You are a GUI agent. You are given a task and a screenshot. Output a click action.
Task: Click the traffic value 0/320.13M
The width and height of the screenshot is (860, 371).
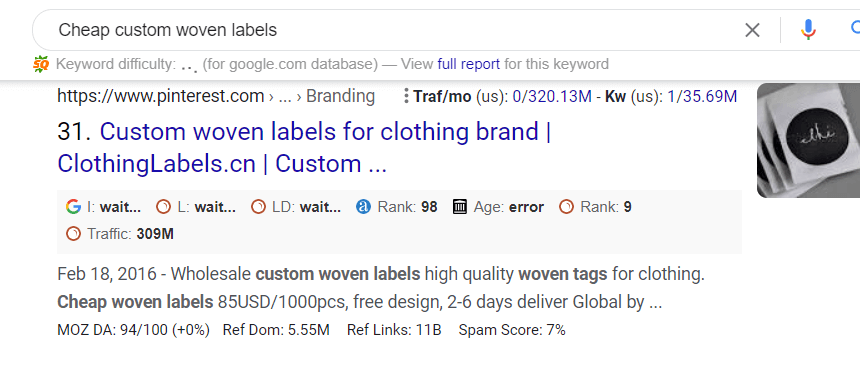552,97
